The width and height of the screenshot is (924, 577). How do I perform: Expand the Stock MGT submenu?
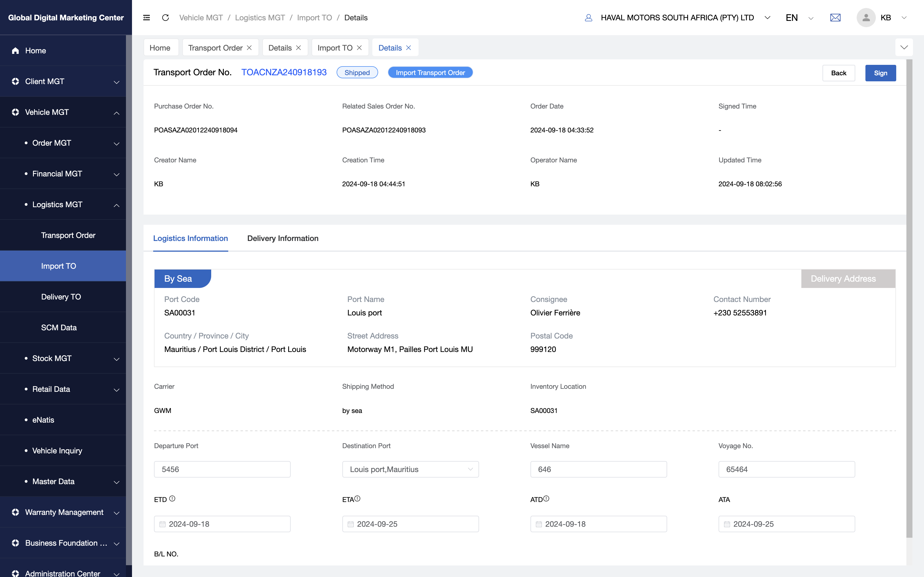[63, 358]
